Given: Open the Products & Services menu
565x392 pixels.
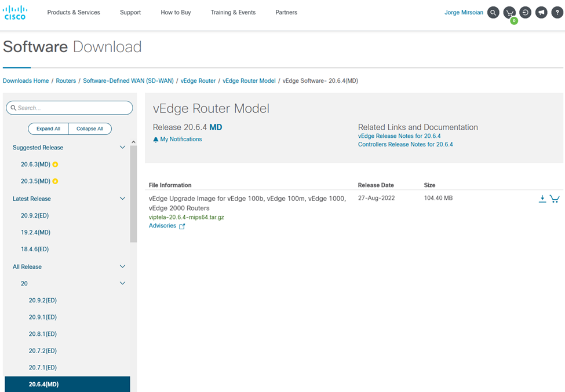Looking at the screenshot, I should pos(74,12).
